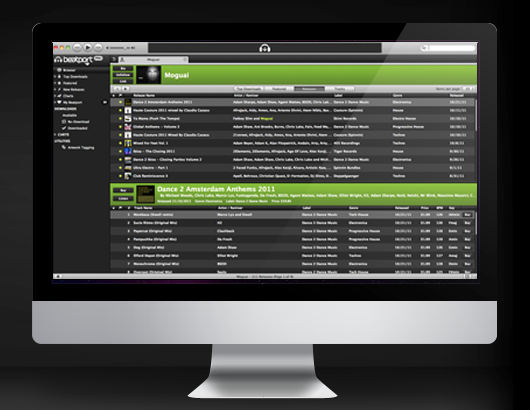
Task: Switch to the Featured tab for Moguai
Action: point(279,89)
